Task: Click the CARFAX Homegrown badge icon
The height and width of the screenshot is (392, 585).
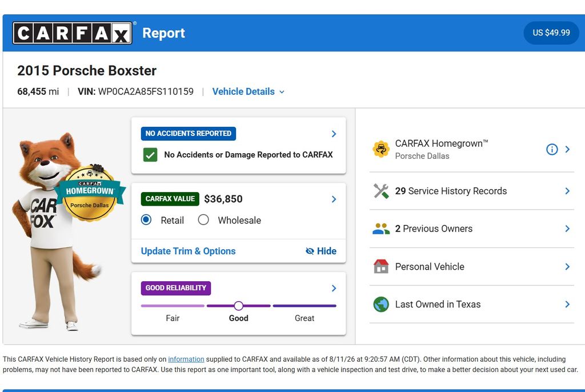Action: 381,149
